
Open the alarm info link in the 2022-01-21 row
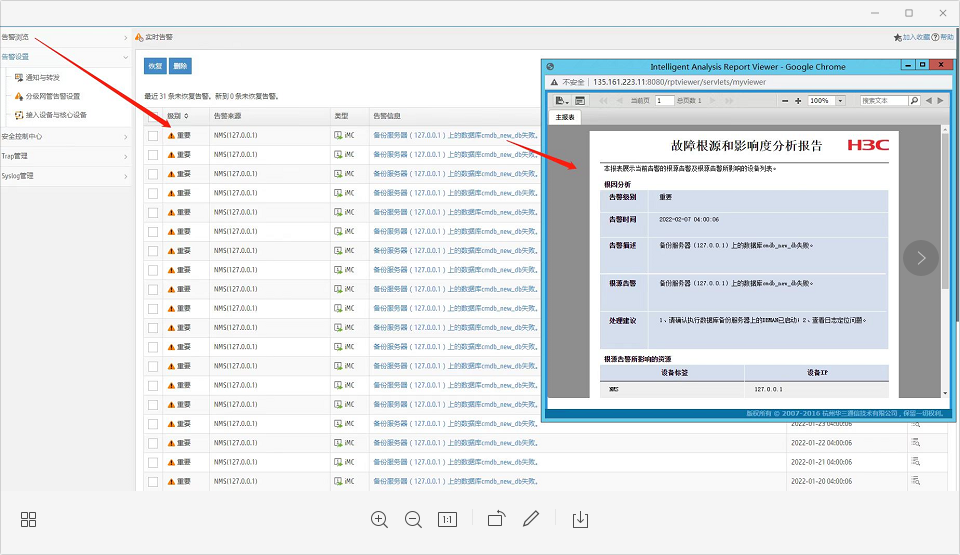point(456,462)
